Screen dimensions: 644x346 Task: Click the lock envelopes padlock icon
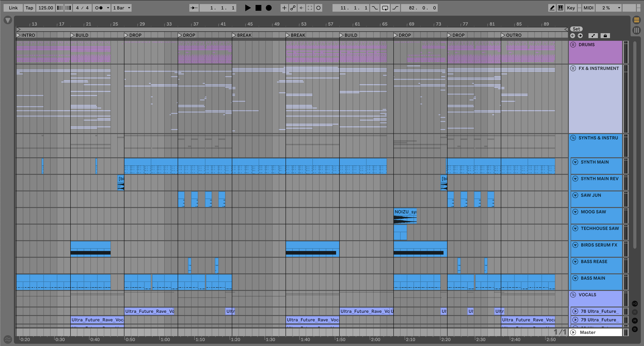click(605, 36)
